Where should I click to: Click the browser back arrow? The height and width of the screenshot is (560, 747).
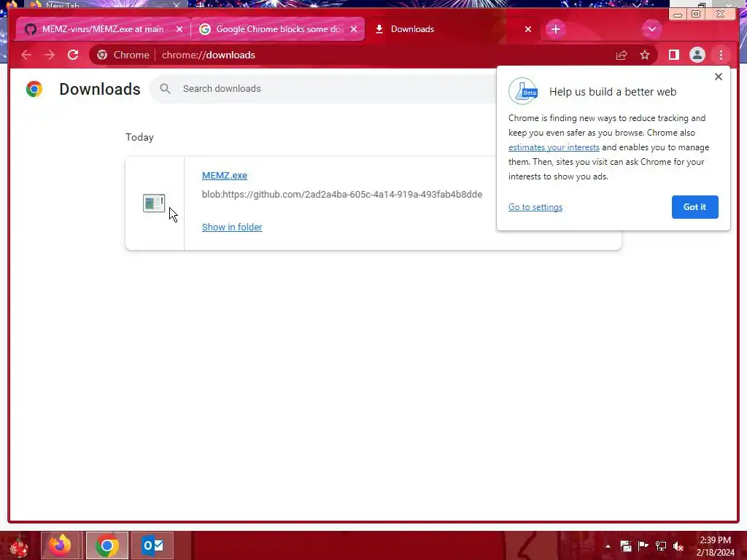tap(26, 55)
